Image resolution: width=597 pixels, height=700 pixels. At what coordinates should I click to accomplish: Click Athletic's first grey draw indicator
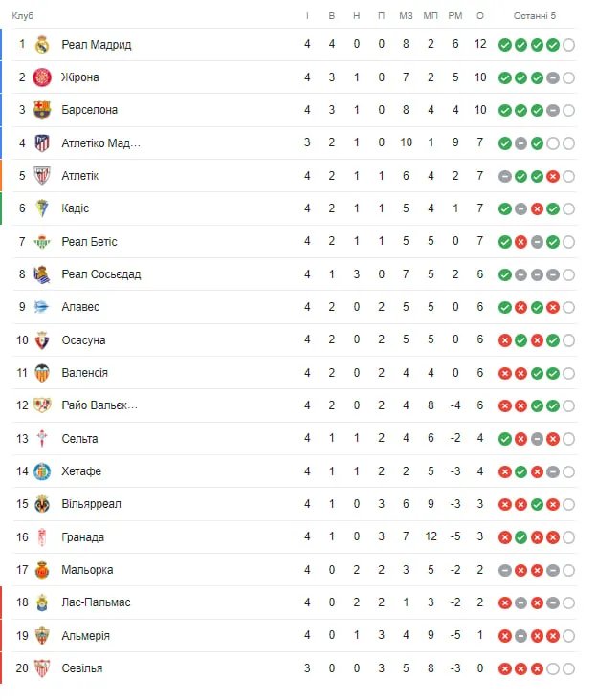504,176
